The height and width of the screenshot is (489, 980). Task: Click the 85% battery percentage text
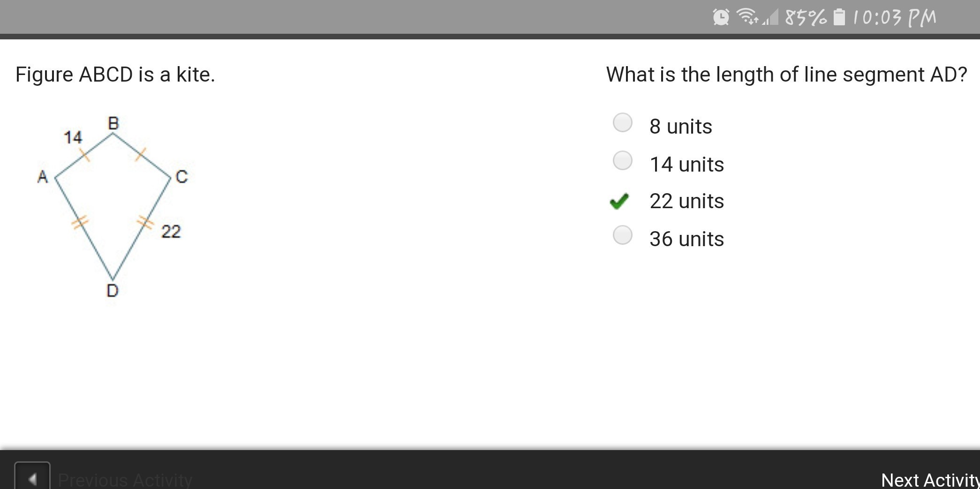(x=806, y=18)
